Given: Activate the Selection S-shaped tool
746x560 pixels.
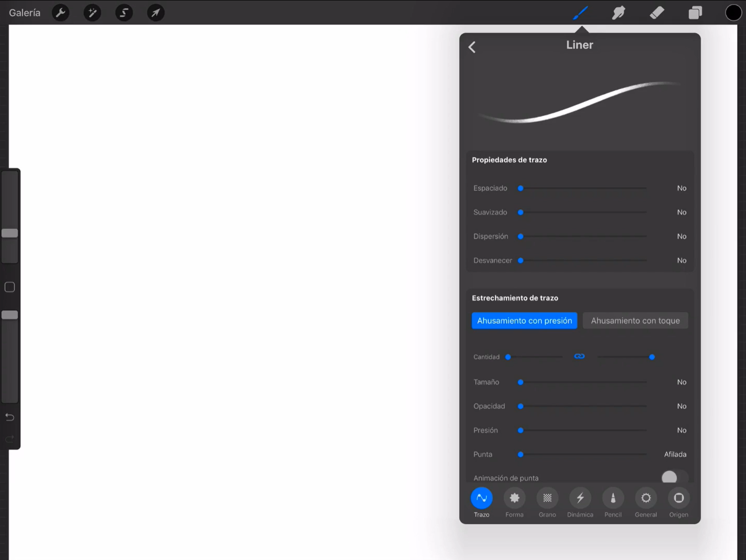Looking at the screenshot, I should pos(124,12).
